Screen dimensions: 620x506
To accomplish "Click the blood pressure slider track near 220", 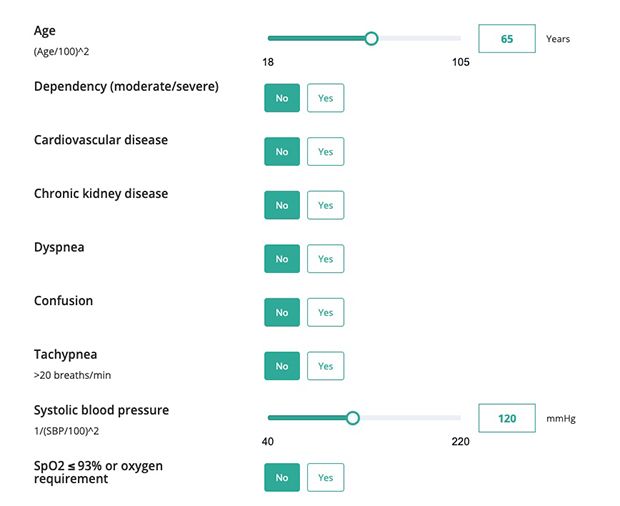I will [455, 418].
